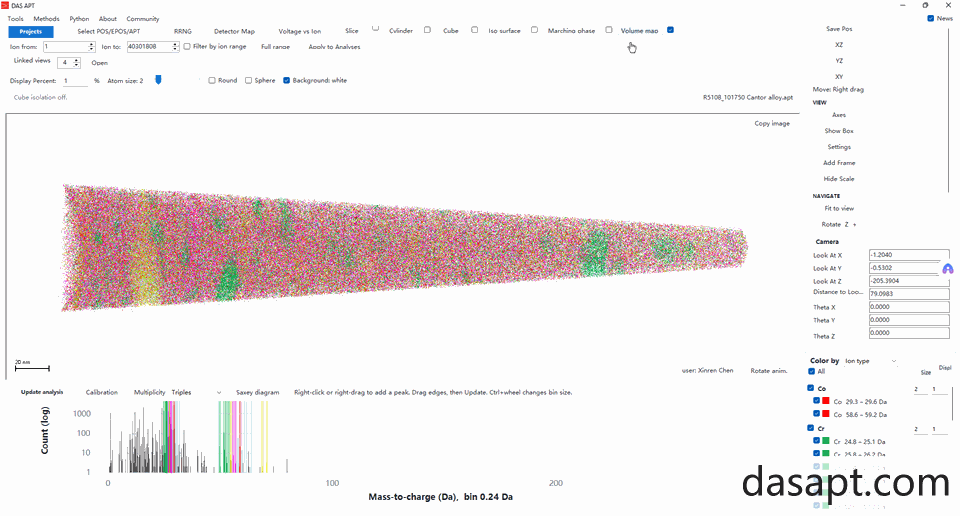Open the Detector Map tab
The height and width of the screenshot is (516, 960).
coord(234,31)
